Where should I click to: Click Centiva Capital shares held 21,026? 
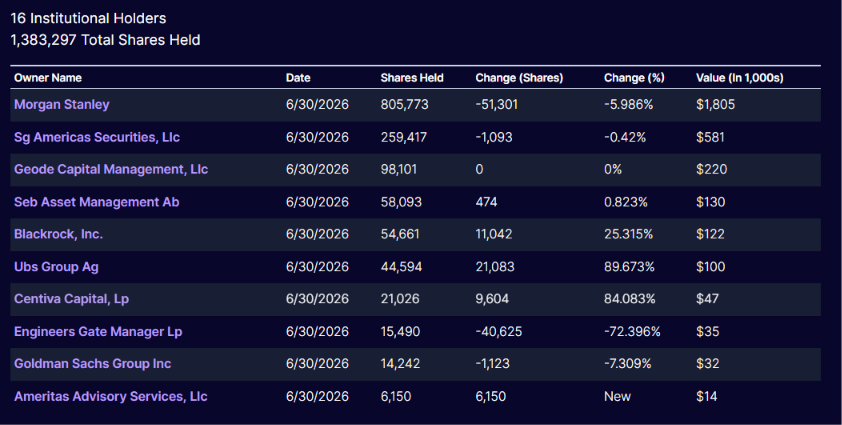pos(400,299)
